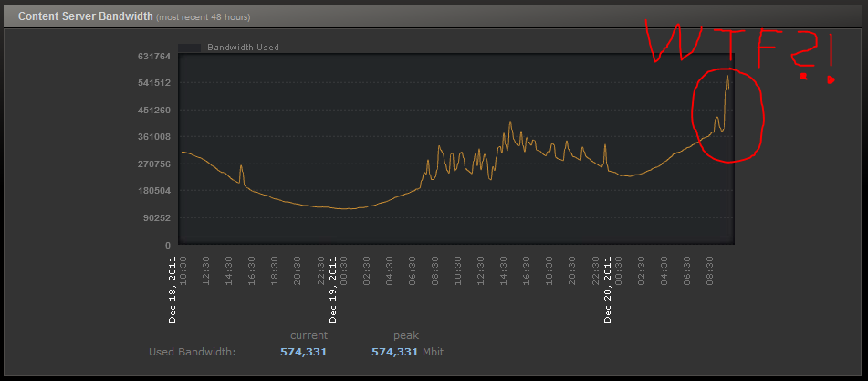868x381 pixels.
Task: Click the Content Server Bandwidth panel title
Action: click(84, 16)
